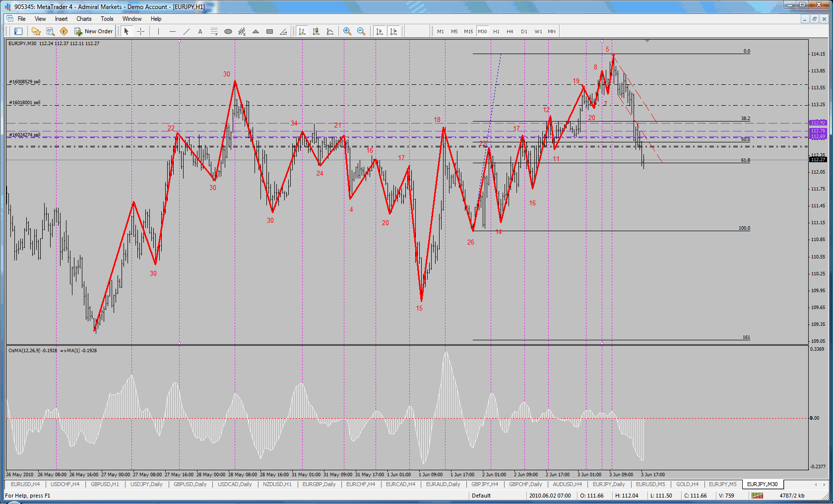Switch to the NZDUSD,H1 chart tab
Screen dimensions: 833x504
click(x=277, y=484)
